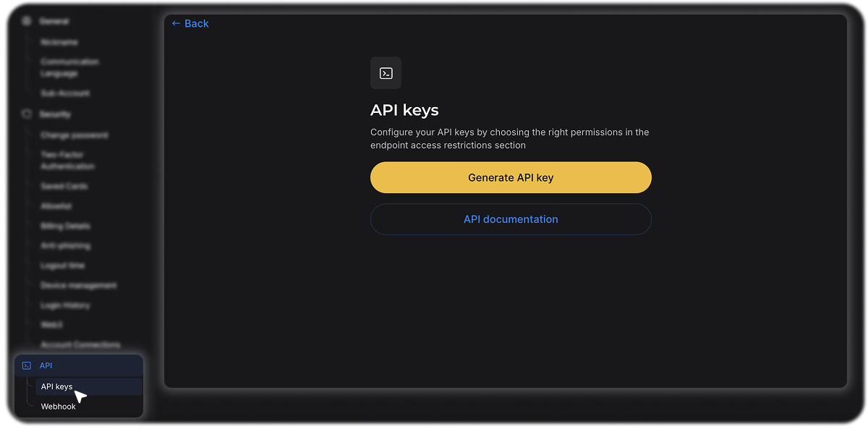Viewport: 868px width, 432px height.
Task: Open the Webhook settings item
Action: click(58, 407)
